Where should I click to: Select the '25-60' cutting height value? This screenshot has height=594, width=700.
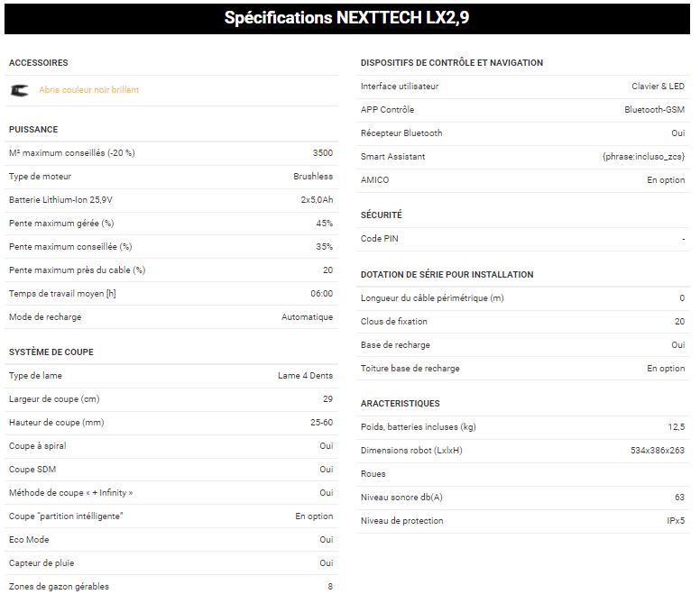coord(322,423)
